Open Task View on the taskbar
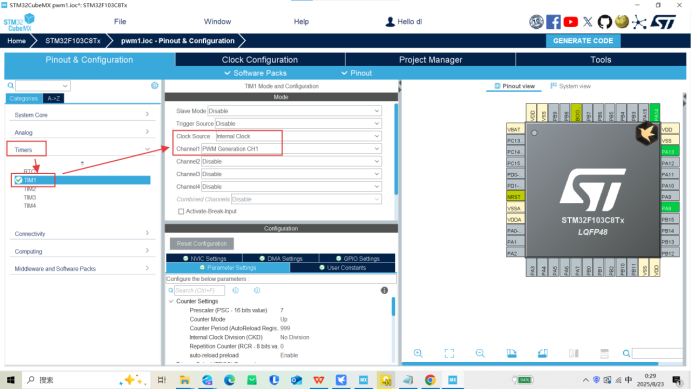This screenshot has width=692, height=389. tap(162, 380)
